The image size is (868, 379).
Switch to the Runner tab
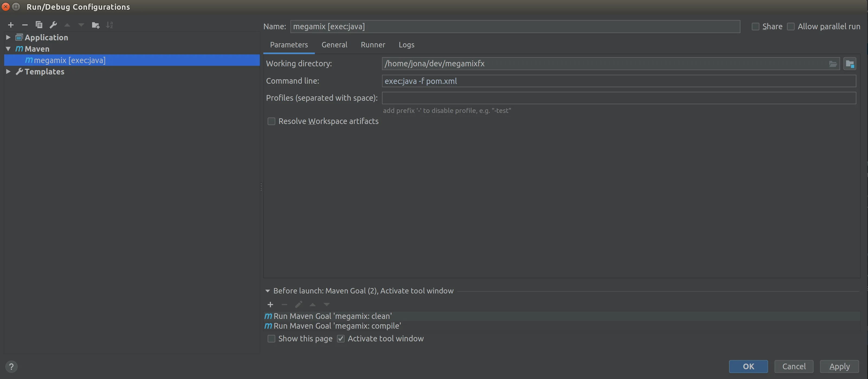(x=373, y=45)
